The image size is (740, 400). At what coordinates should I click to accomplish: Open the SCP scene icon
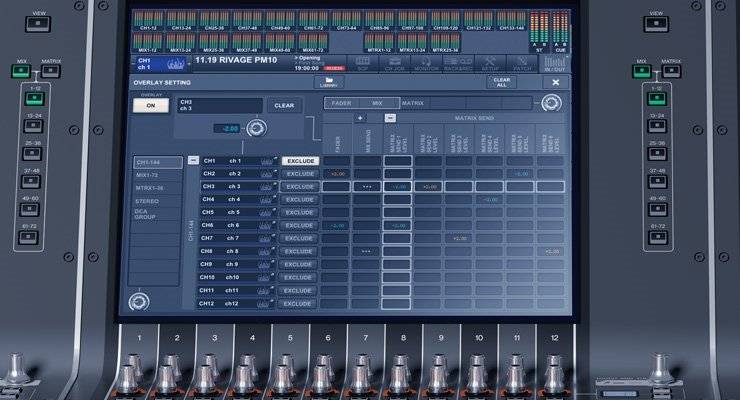[x=361, y=62]
